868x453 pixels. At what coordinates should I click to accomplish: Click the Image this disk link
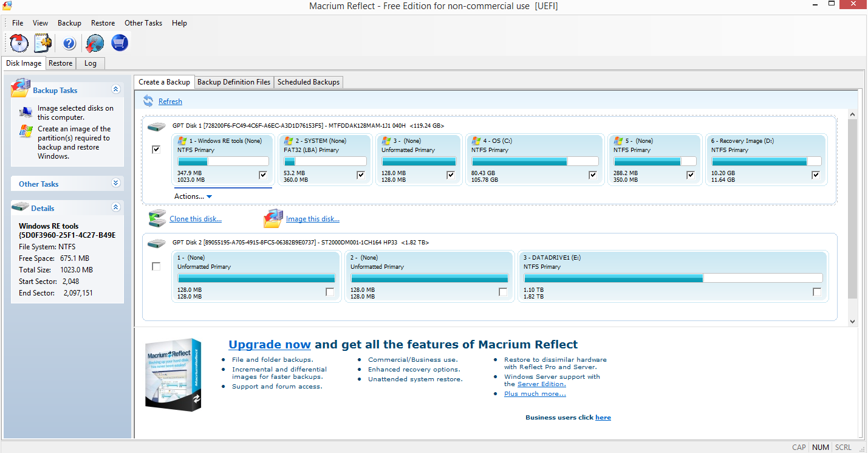313,219
